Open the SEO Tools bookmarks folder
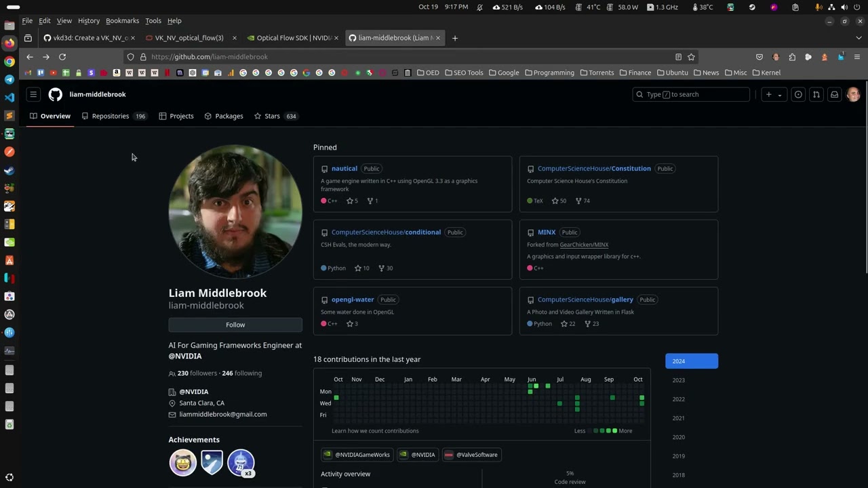868x488 pixels. 464,73
